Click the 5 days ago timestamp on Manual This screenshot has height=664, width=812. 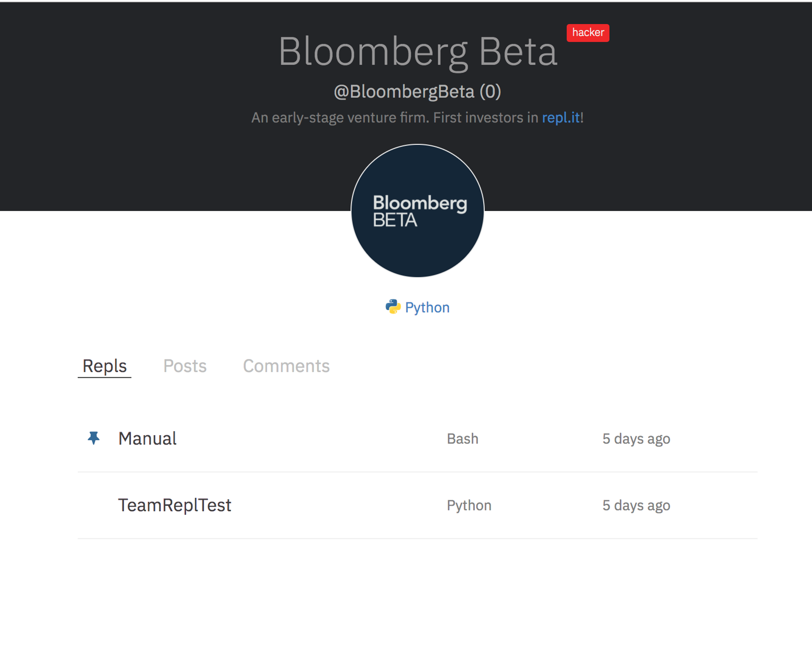point(636,439)
